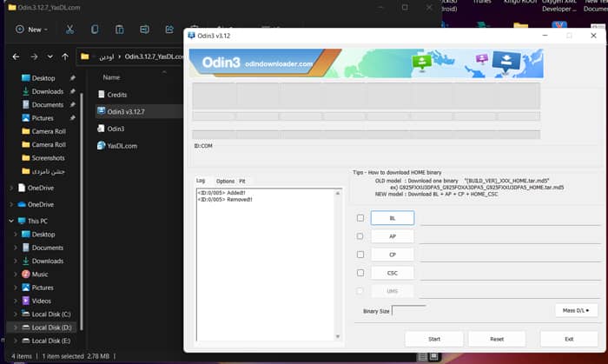This screenshot has width=608, height=364.
Task: Click the CP file browse button
Action: click(x=393, y=255)
